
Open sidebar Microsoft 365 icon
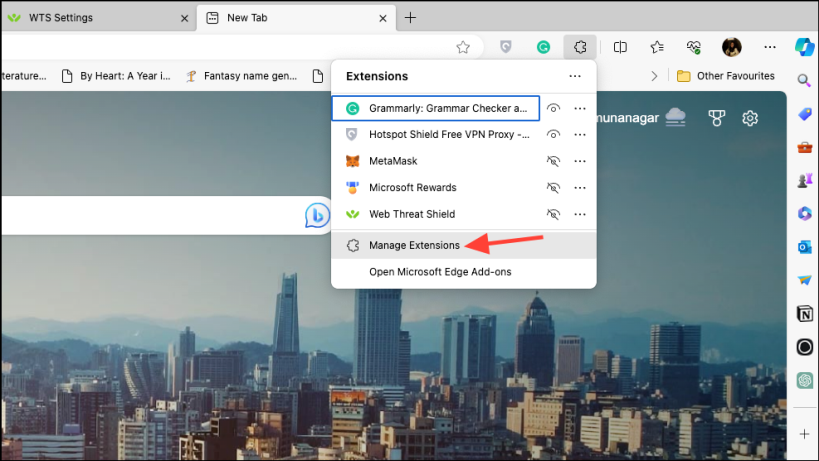(x=804, y=214)
